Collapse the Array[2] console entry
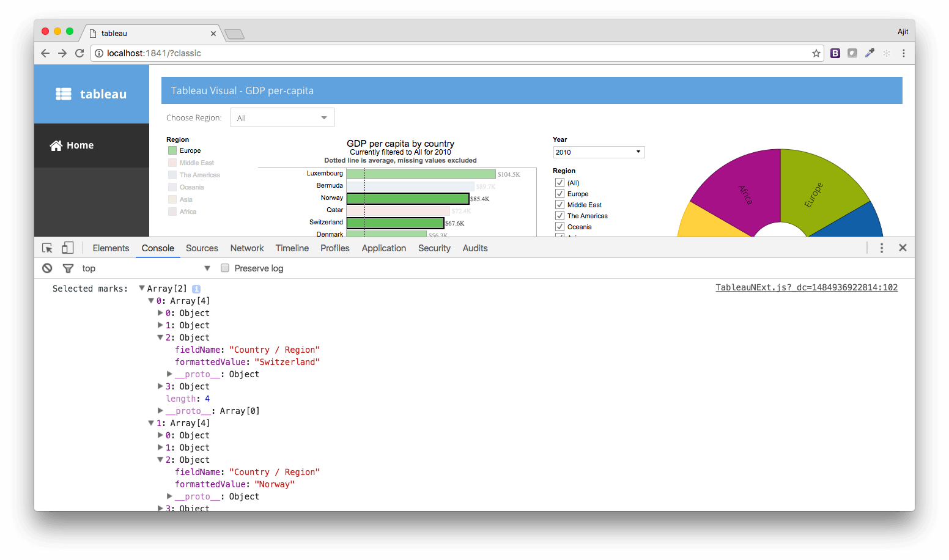 (142, 288)
